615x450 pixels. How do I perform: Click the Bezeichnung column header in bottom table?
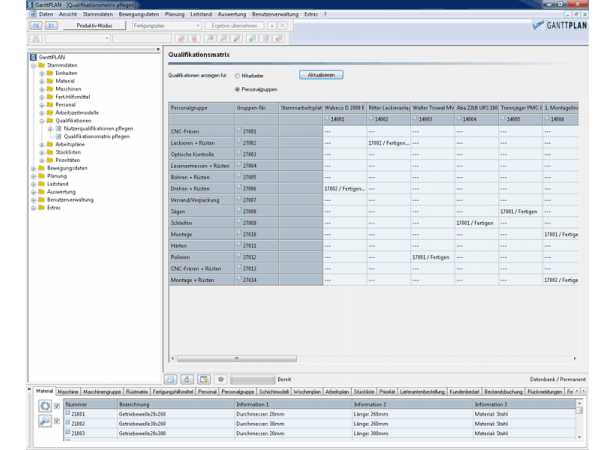coord(176,404)
